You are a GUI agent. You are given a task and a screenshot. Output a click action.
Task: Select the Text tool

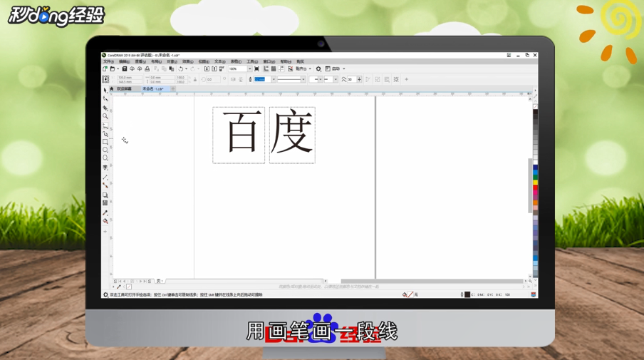pos(105,168)
